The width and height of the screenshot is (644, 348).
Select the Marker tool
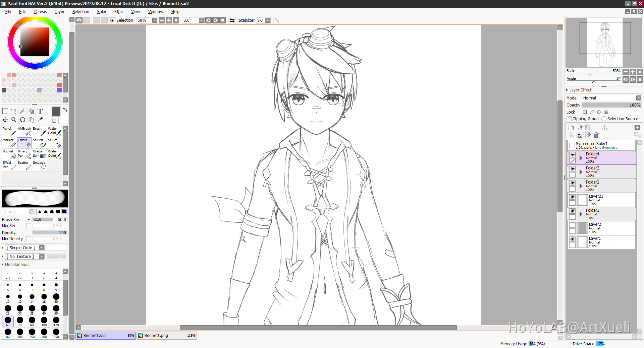click(x=9, y=143)
